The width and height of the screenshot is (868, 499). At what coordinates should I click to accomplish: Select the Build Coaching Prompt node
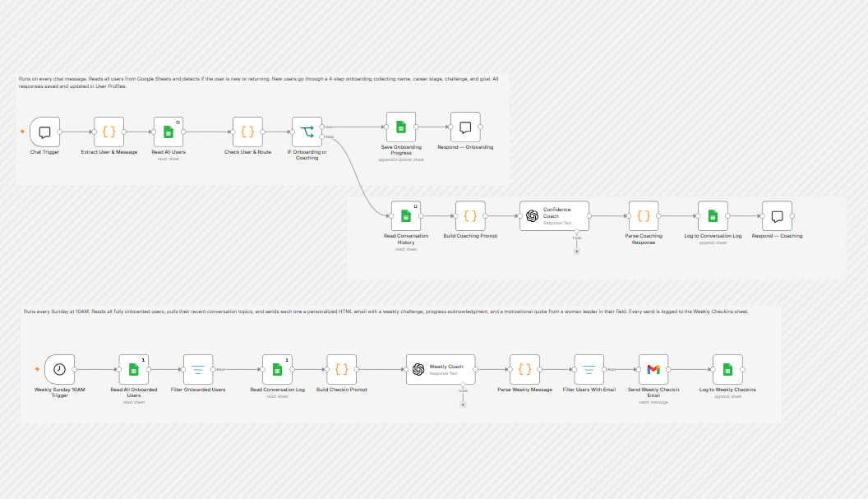tap(470, 216)
